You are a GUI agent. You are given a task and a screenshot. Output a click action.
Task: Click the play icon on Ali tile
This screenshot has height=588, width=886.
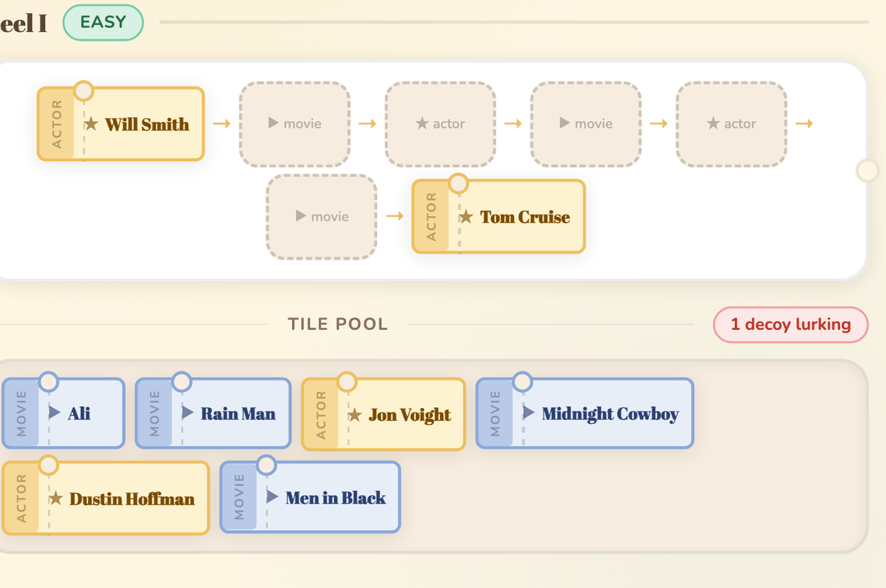tap(55, 413)
